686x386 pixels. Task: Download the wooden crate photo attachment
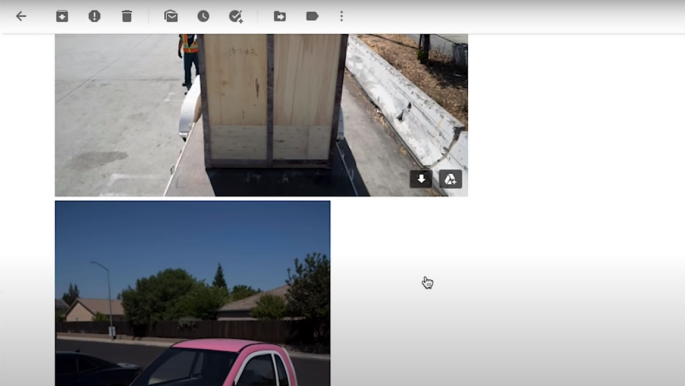tap(421, 179)
